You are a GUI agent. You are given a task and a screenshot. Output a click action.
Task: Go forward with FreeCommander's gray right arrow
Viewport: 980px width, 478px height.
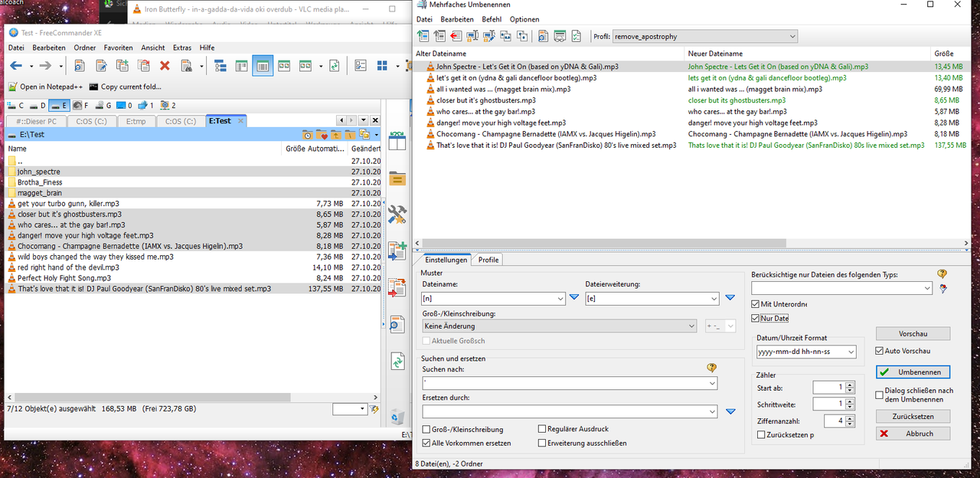pos(46,67)
